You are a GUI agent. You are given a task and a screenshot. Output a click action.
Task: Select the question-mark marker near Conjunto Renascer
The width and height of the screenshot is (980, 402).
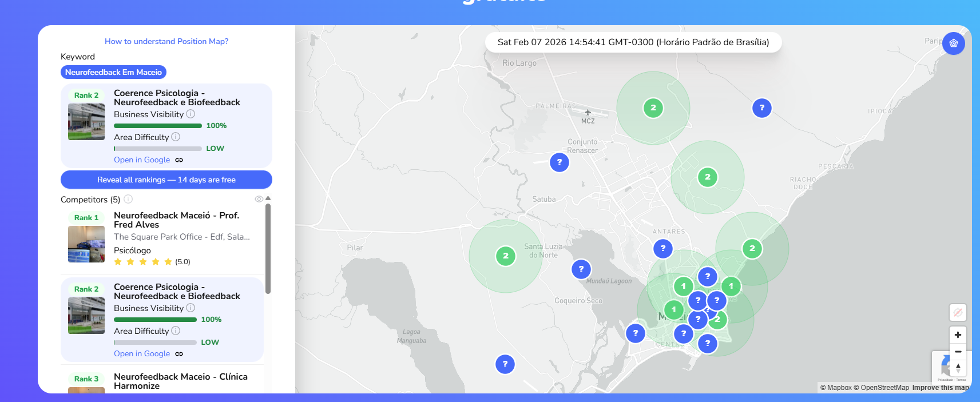[x=560, y=162]
